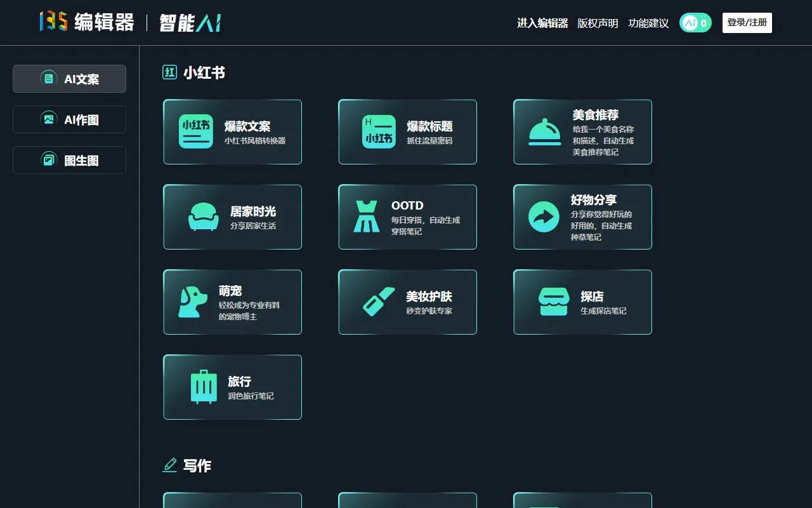Click the 登录/注册 button
Viewport: 812px width, 508px height.
click(747, 22)
